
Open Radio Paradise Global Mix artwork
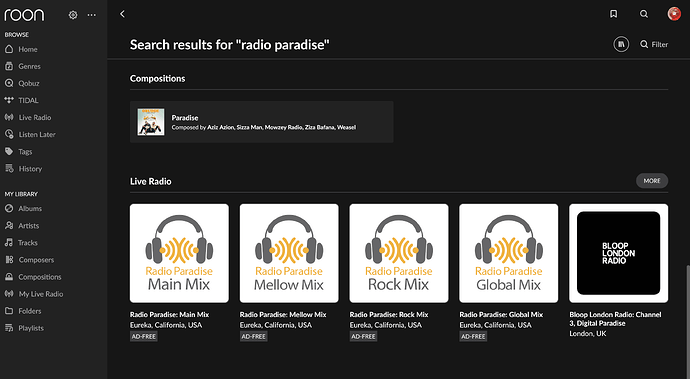(x=509, y=253)
